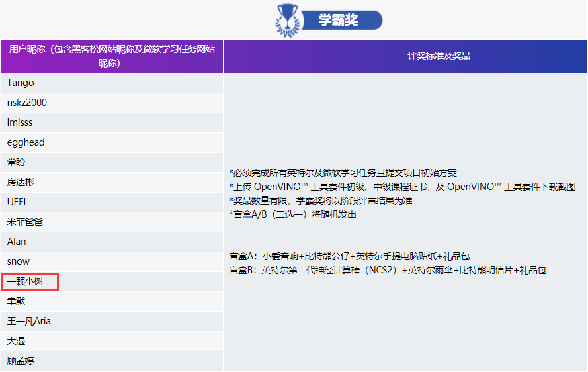Select the 顾孟婷 nickname row
Image resolution: width=588 pixels, height=372 pixels.
pos(112,361)
